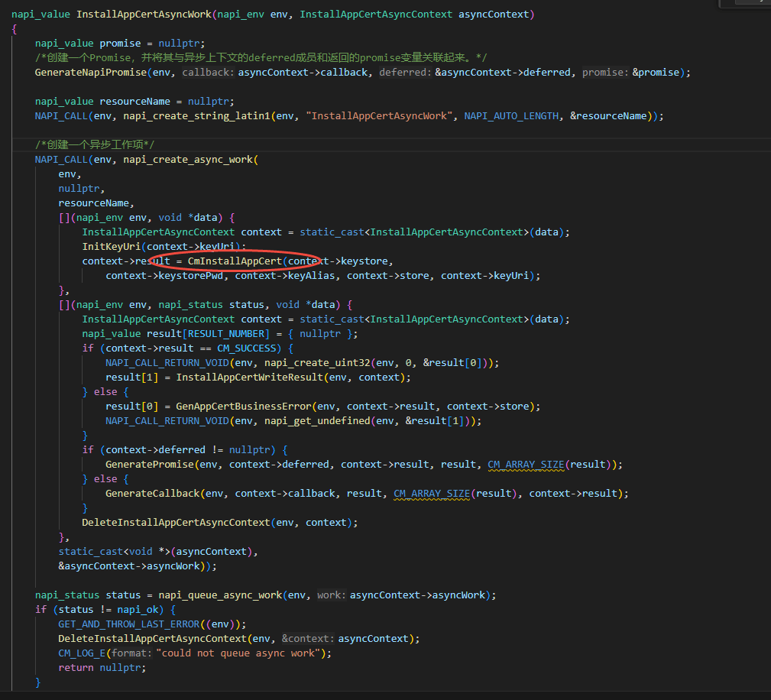
Task: Click napi_queue_async_work call
Action: click(x=220, y=595)
